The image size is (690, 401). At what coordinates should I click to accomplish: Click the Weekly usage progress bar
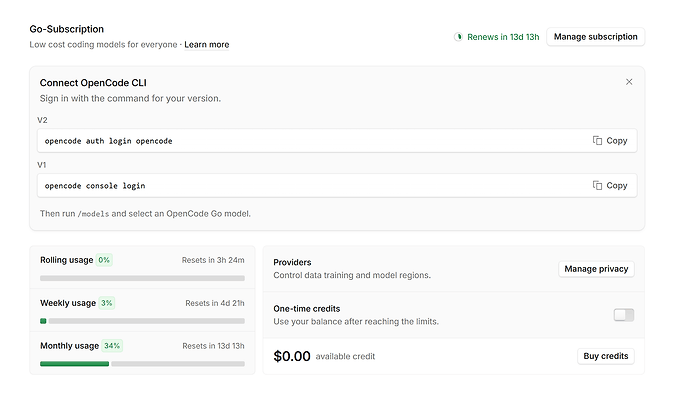tap(142, 321)
